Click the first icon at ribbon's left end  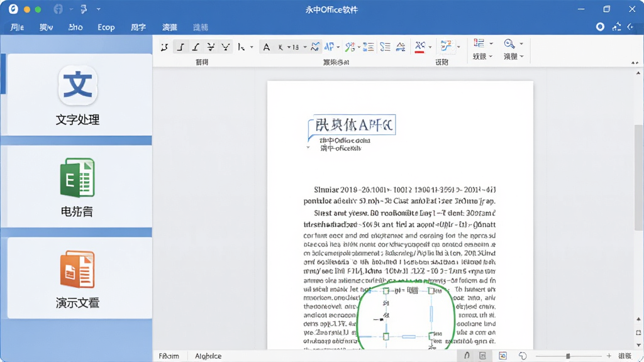(x=164, y=47)
